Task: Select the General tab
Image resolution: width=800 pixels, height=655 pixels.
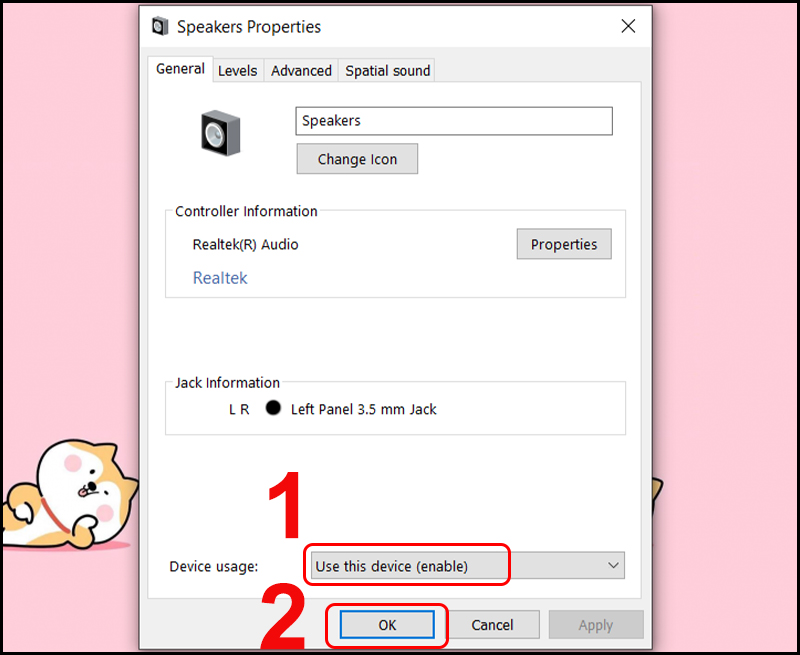Action: coord(180,69)
